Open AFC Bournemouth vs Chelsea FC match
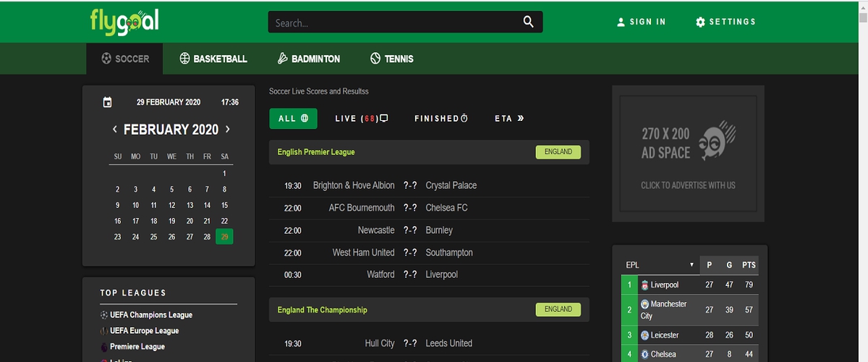This screenshot has height=362, width=868. [x=429, y=208]
